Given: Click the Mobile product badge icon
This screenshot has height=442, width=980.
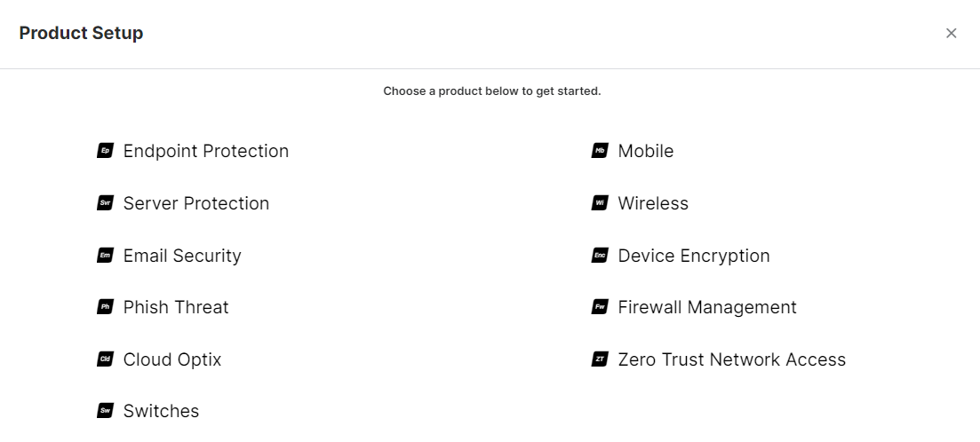Looking at the screenshot, I should point(600,151).
